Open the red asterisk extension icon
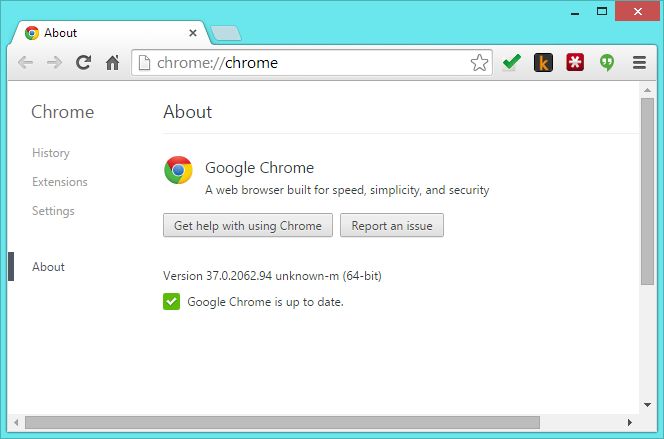The image size is (664, 439). [x=575, y=62]
